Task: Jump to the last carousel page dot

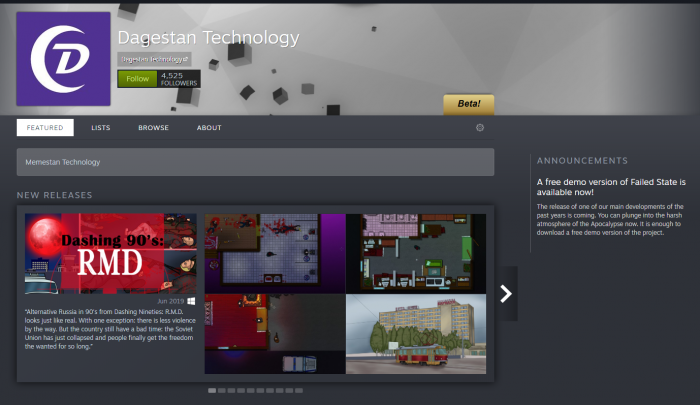Action: coord(299,391)
